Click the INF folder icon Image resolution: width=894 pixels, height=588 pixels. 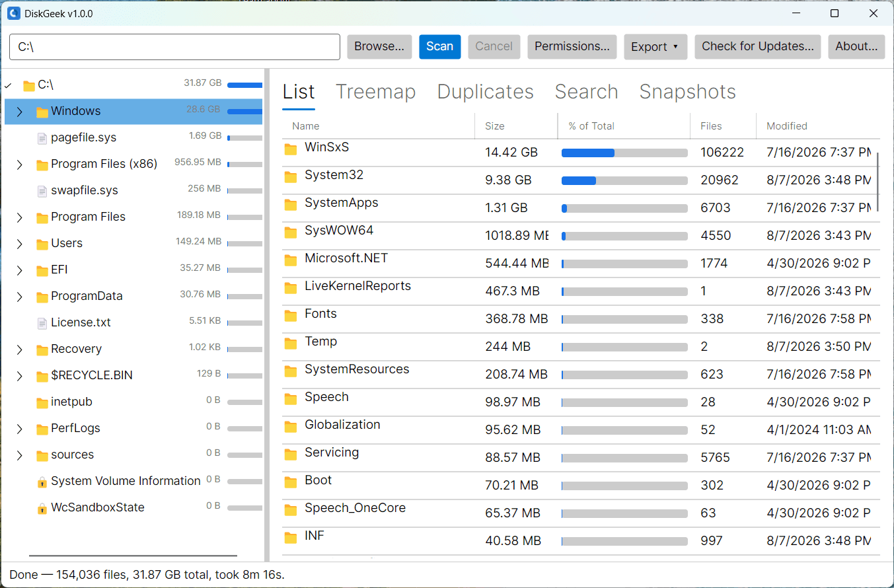pos(291,537)
